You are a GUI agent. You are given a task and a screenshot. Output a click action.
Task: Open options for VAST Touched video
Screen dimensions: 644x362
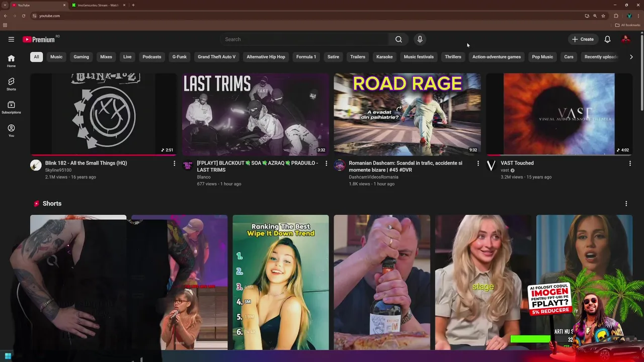(630, 163)
